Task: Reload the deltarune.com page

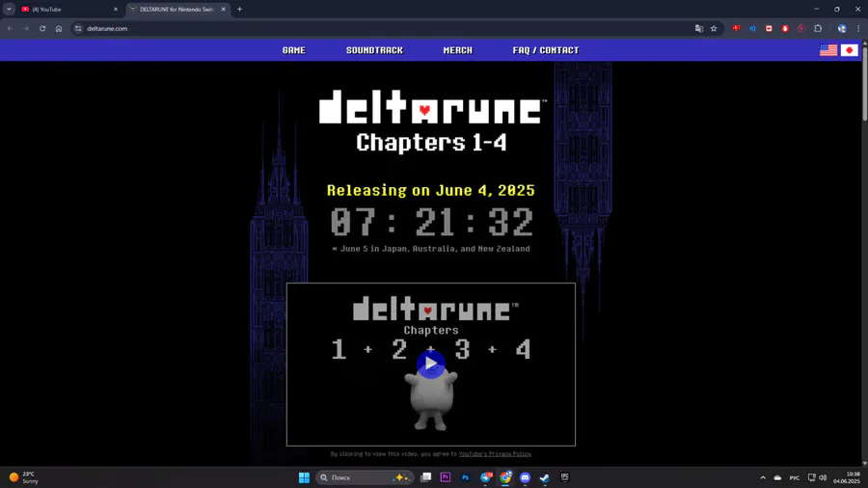Action: 42,29
